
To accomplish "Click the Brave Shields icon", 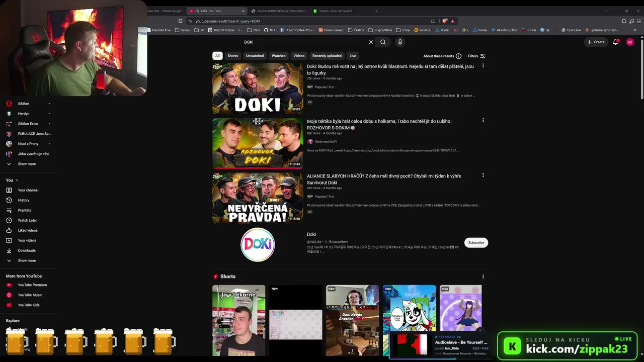I will pos(445,21).
